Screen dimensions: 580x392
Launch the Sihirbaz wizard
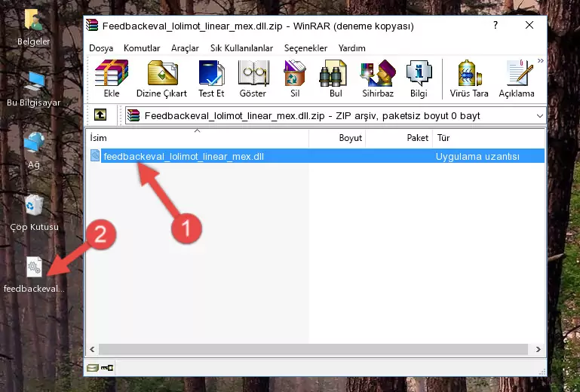click(x=378, y=78)
